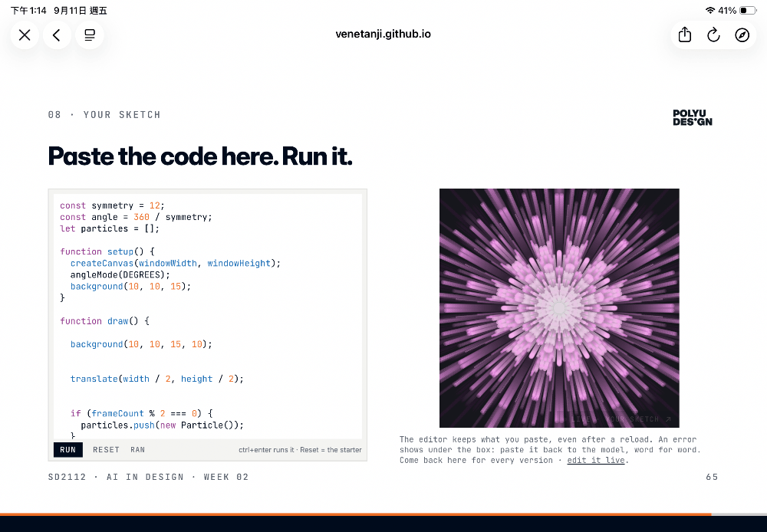Tap the share icon

(685, 34)
